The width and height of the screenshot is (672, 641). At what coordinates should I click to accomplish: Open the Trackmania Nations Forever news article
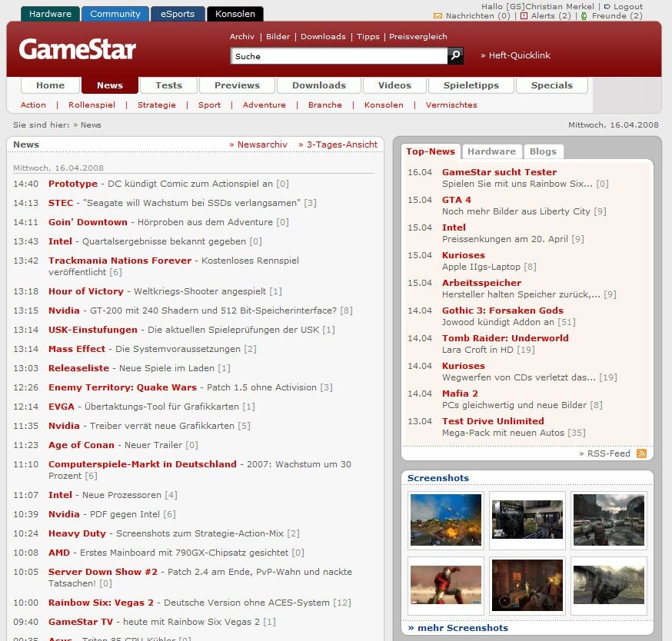coord(120,261)
